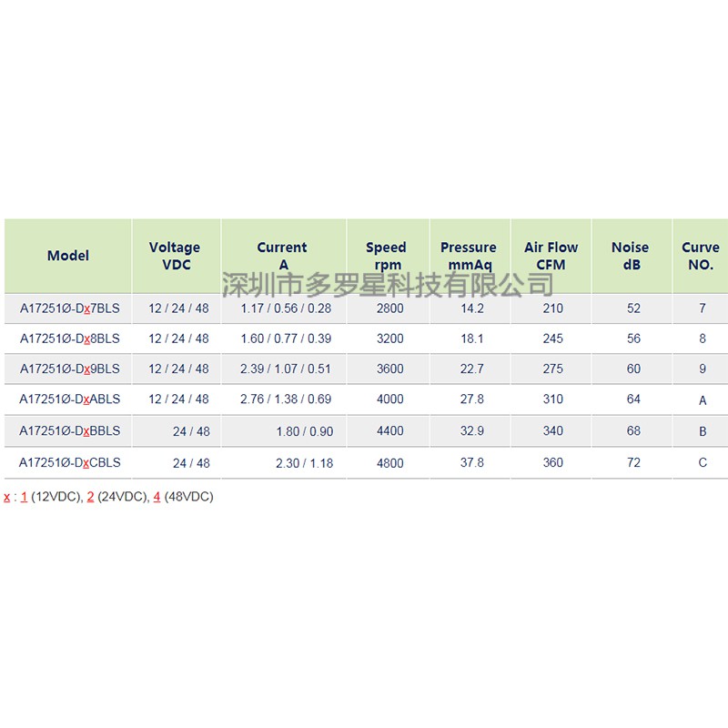Click the A17251Ø-DxABLS model name

[70, 399]
